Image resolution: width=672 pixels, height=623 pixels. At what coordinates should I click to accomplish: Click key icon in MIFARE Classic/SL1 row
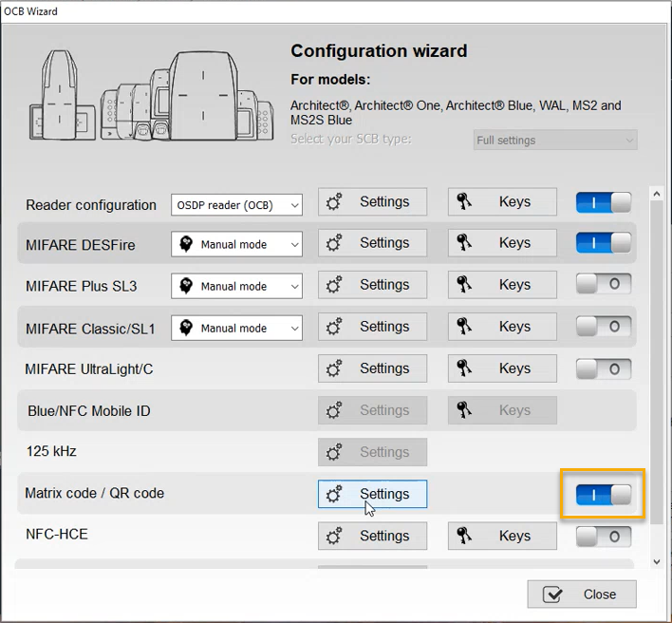(464, 327)
